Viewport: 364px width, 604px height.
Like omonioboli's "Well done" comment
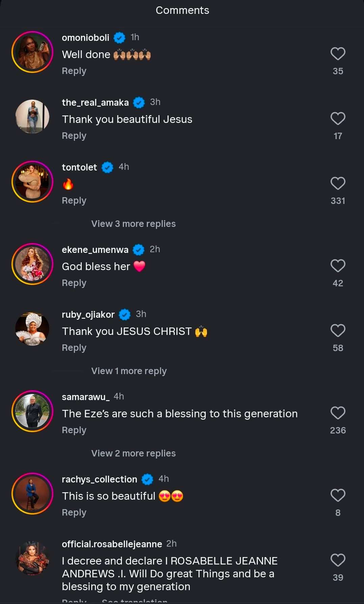pyautogui.click(x=338, y=54)
